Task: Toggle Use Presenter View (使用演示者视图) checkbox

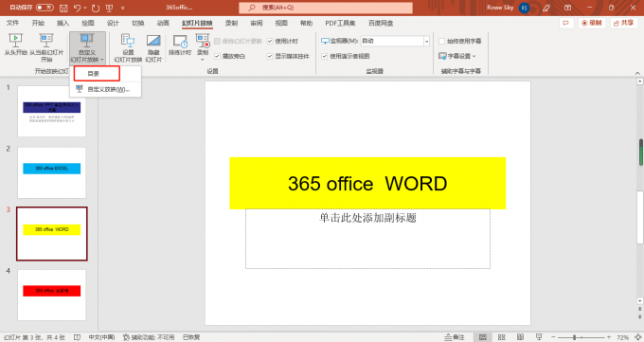Action: [x=325, y=56]
